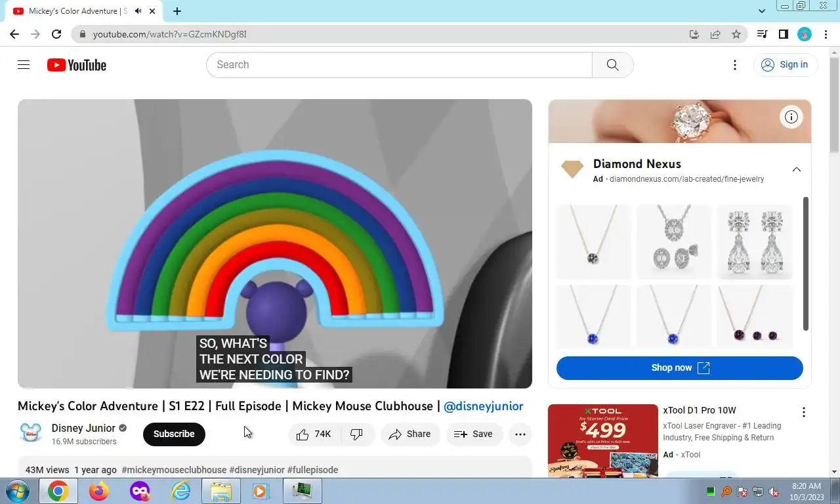Close the Mickey's Color Adventure tab
The height and width of the screenshot is (504, 840).
pos(153,11)
